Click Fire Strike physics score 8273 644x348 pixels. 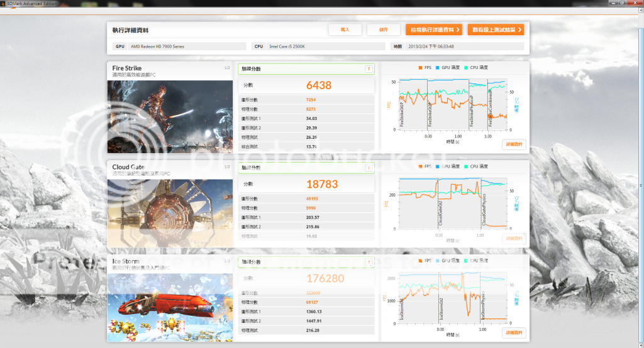tap(311, 109)
